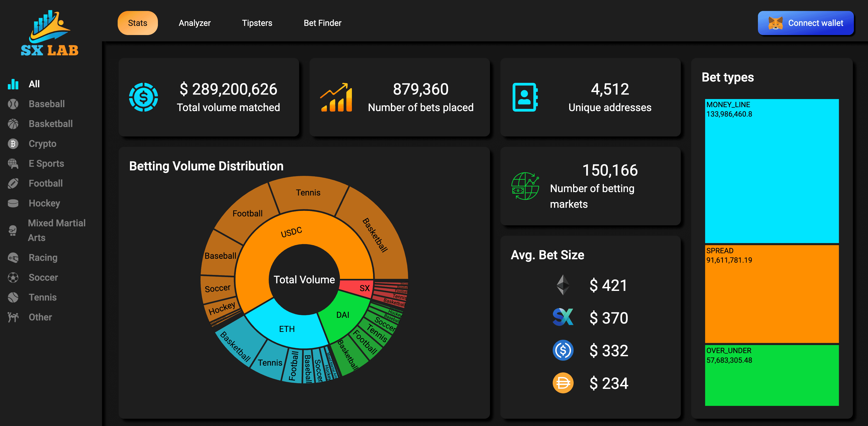Click the SX LAB logo
Screen dimensions: 868x426
click(x=49, y=33)
